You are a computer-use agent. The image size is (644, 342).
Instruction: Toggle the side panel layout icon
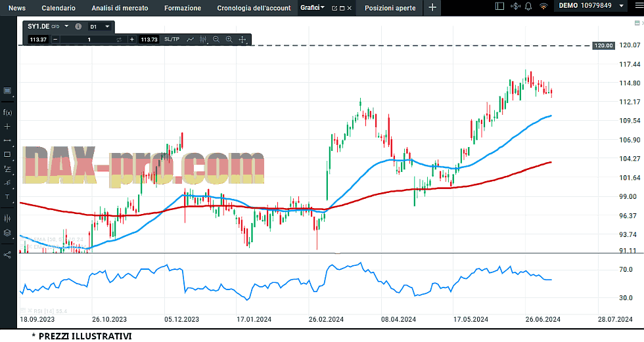499,6
